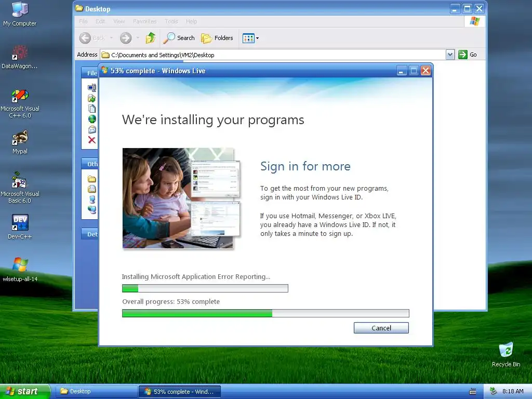The width and height of the screenshot is (532, 399).
Task: Click the globe publish-to-web task icon
Action: [91, 119]
